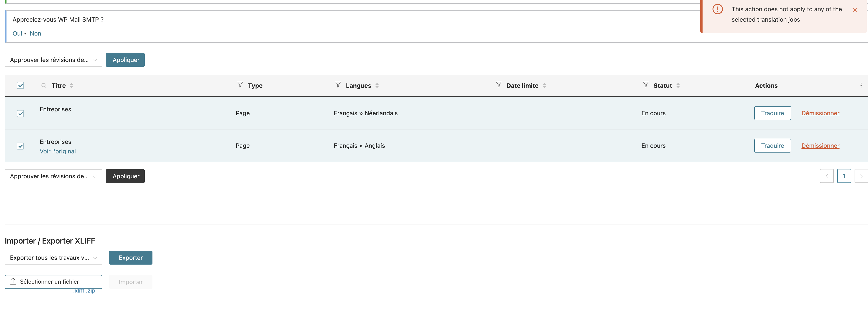Viewport: 868px width, 322px height.
Task: Click the warning icon in the error notification
Action: coord(717,9)
